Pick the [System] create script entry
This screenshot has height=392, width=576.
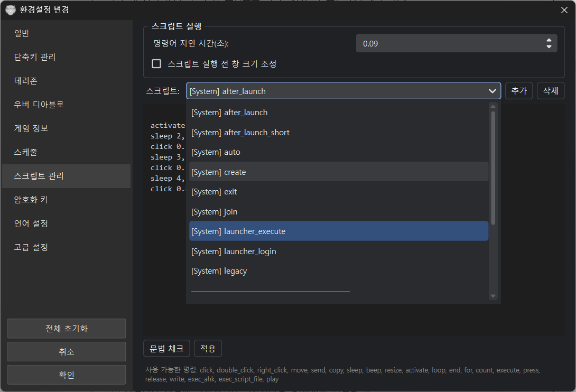338,172
